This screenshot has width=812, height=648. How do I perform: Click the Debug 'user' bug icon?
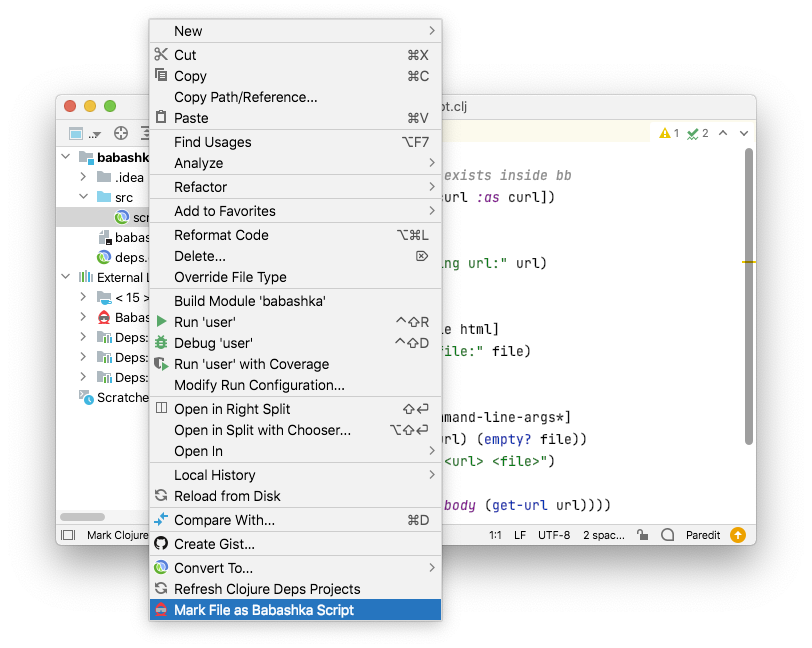pos(161,342)
